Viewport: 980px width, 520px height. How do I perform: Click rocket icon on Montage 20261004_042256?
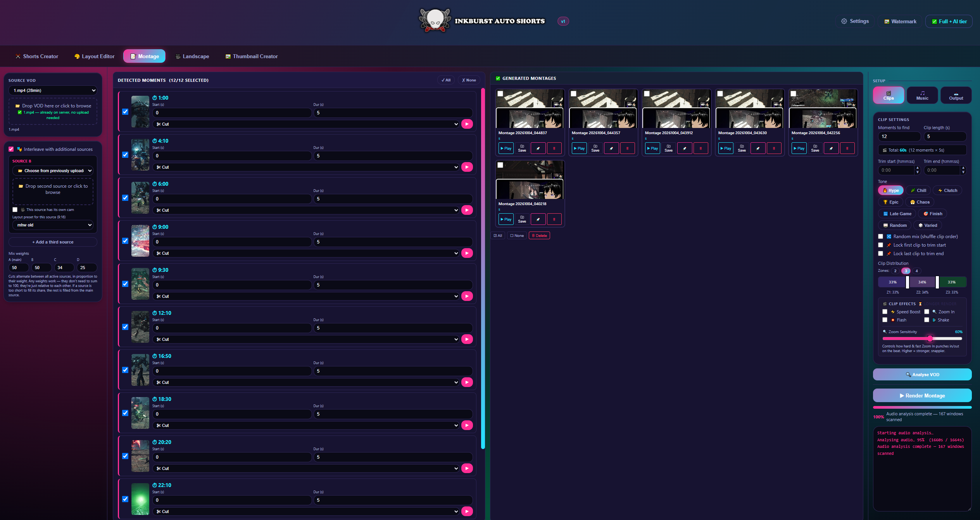point(831,149)
